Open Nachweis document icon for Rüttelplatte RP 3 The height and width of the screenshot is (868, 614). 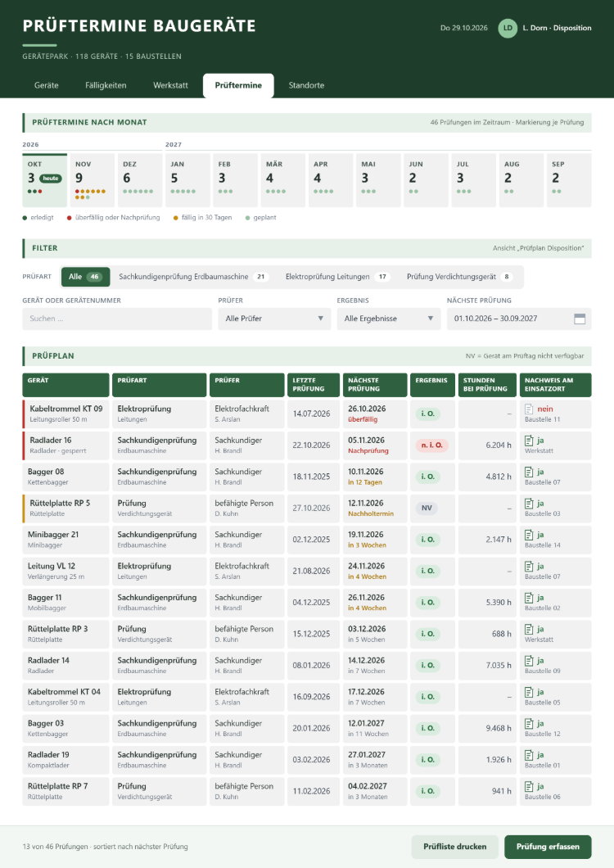click(x=529, y=630)
